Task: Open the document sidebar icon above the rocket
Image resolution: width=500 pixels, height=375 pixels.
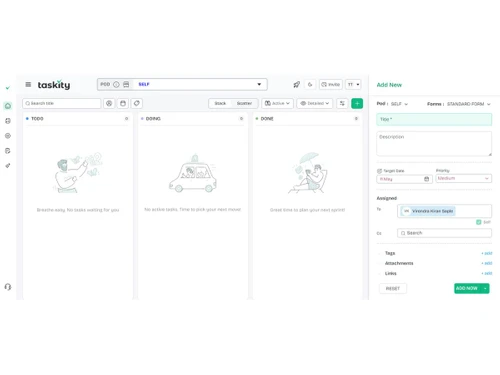Action: (x=8, y=151)
